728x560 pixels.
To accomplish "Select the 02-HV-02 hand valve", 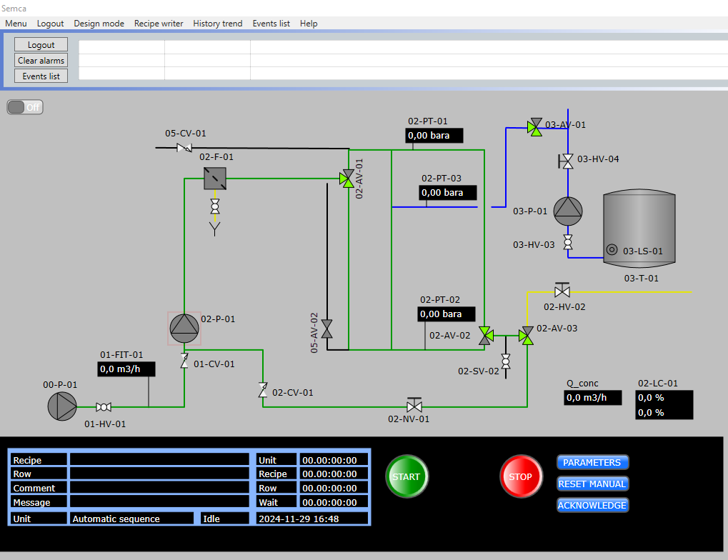I will pyautogui.click(x=562, y=291).
